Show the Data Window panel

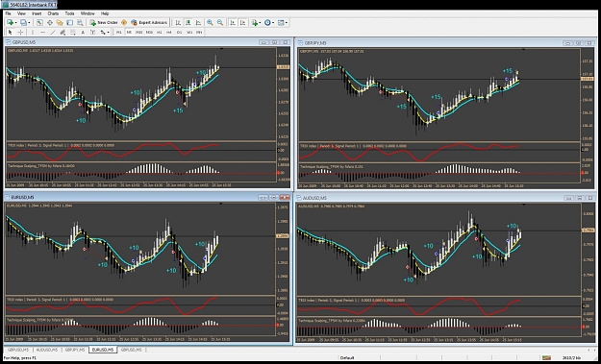[50, 23]
